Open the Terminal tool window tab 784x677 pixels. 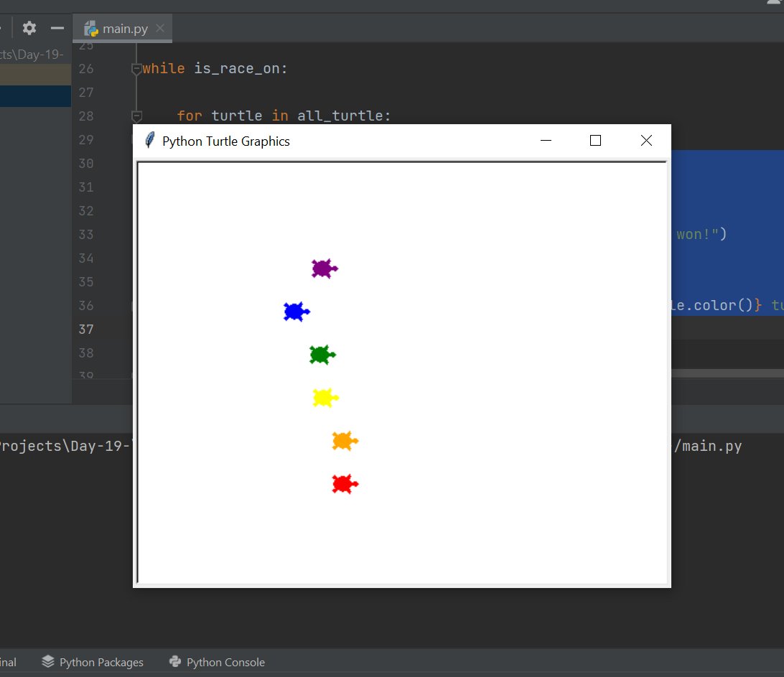coord(9,662)
